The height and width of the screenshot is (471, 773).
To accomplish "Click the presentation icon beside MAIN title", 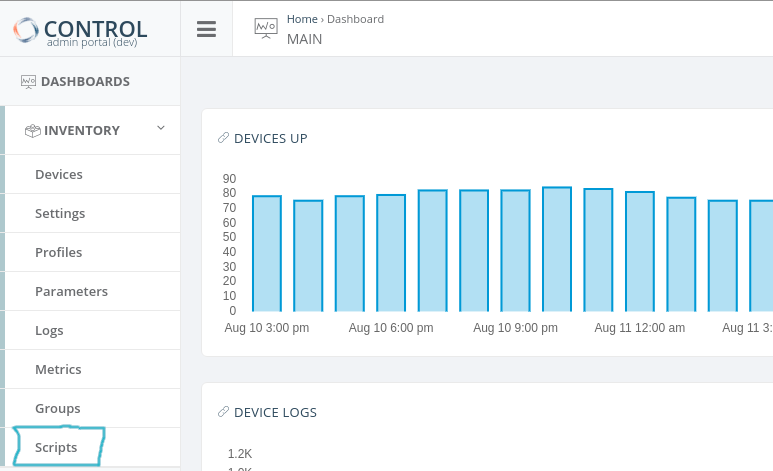I will (265, 29).
